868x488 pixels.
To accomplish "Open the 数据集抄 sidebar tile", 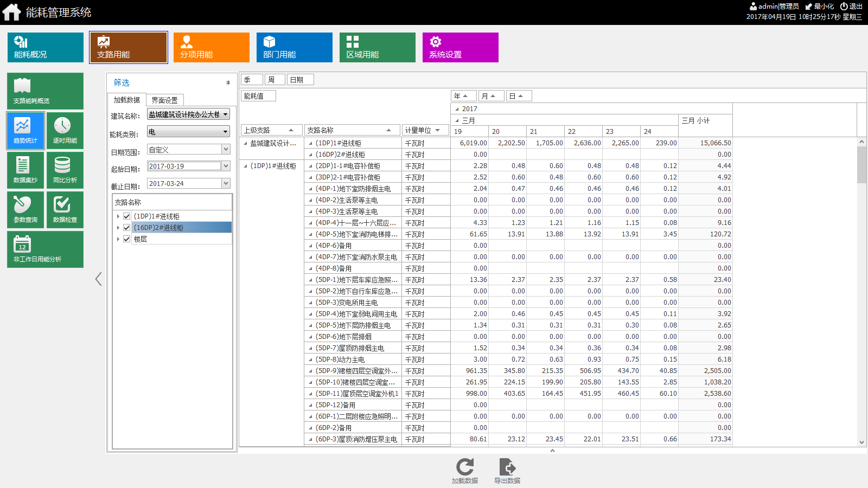I will point(25,170).
